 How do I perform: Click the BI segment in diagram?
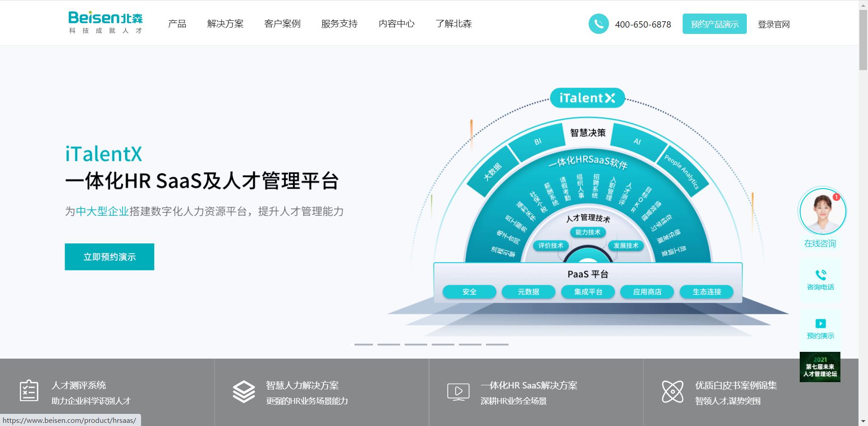pyautogui.click(x=538, y=142)
